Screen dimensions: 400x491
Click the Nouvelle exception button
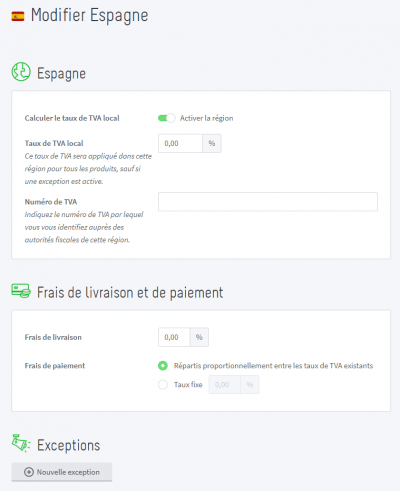click(62, 472)
